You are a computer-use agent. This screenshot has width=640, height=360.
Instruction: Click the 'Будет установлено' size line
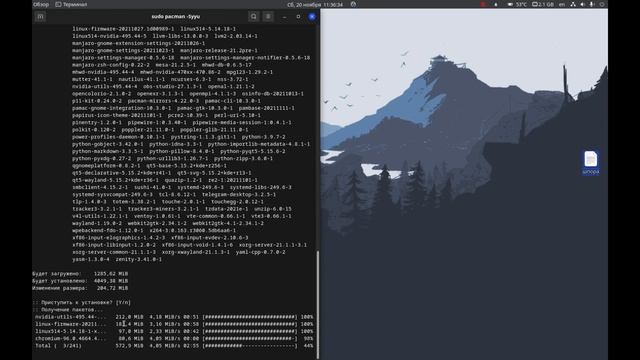click(x=80, y=281)
